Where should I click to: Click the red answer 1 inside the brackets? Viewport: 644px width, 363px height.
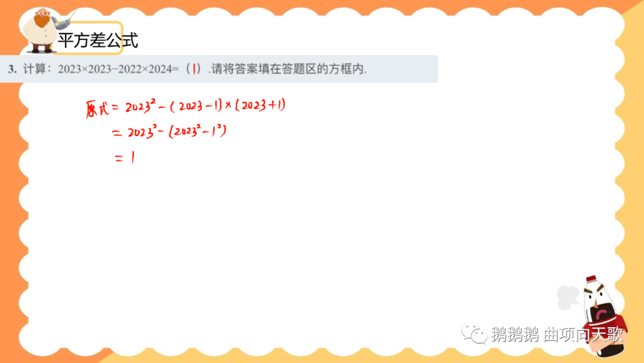[x=194, y=69]
